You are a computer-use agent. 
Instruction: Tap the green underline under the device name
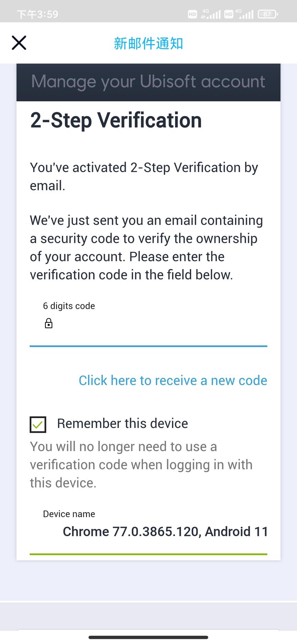pyautogui.click(x=148, y=554)
